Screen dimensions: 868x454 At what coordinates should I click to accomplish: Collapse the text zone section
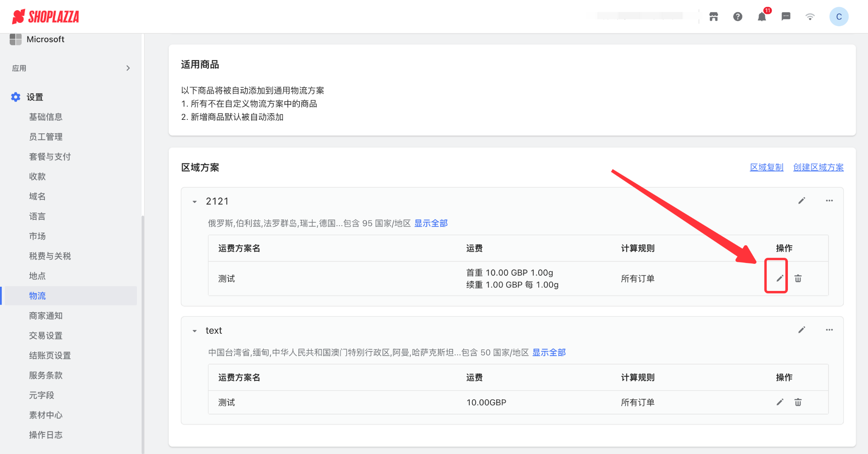pyautogui.click(x=195, y=331)
